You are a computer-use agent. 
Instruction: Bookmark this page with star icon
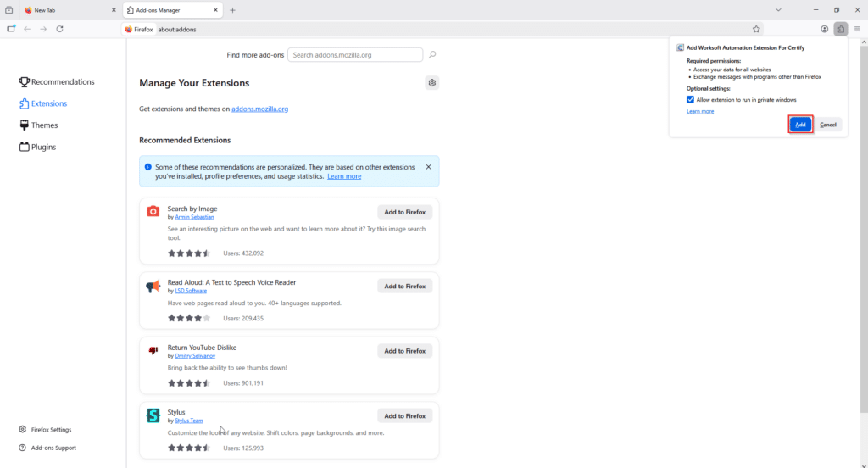pyautogui.click(x=756, y=30)
